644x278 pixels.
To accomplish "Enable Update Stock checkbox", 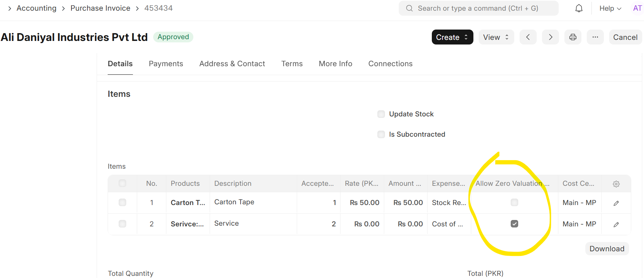I will pos(381,114).
